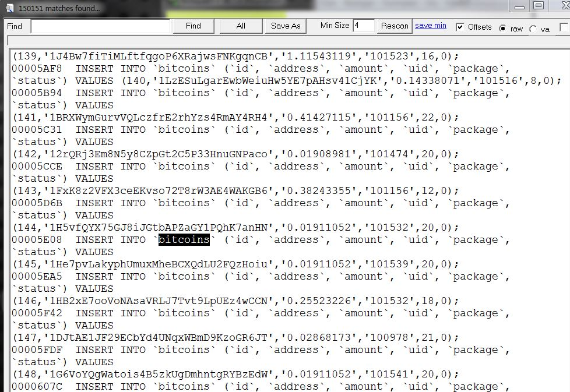Click the Rescan button

pos(395,26)
